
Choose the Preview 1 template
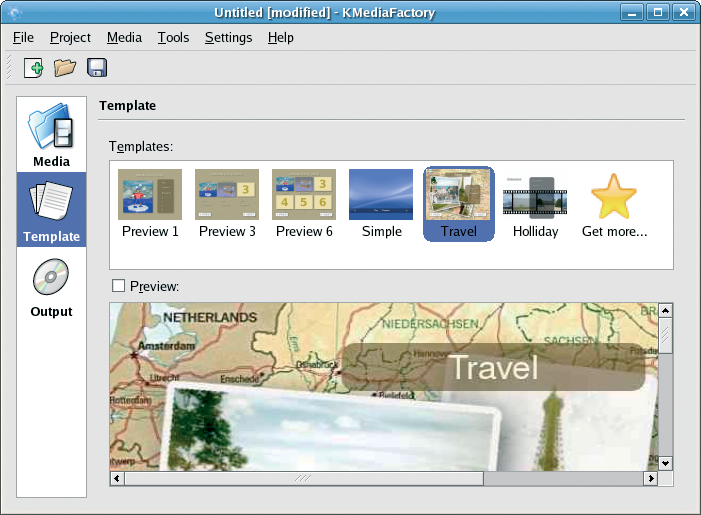coord(150,204)
